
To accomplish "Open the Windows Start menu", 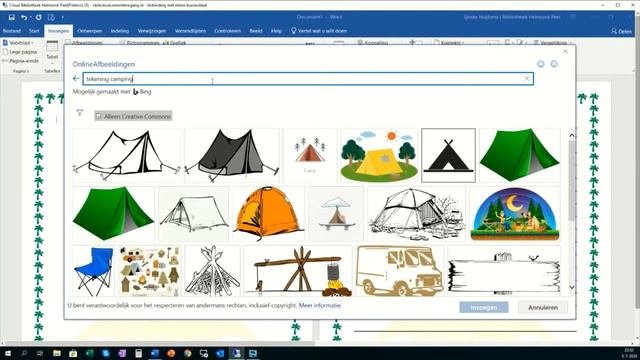I will point(8,353).
